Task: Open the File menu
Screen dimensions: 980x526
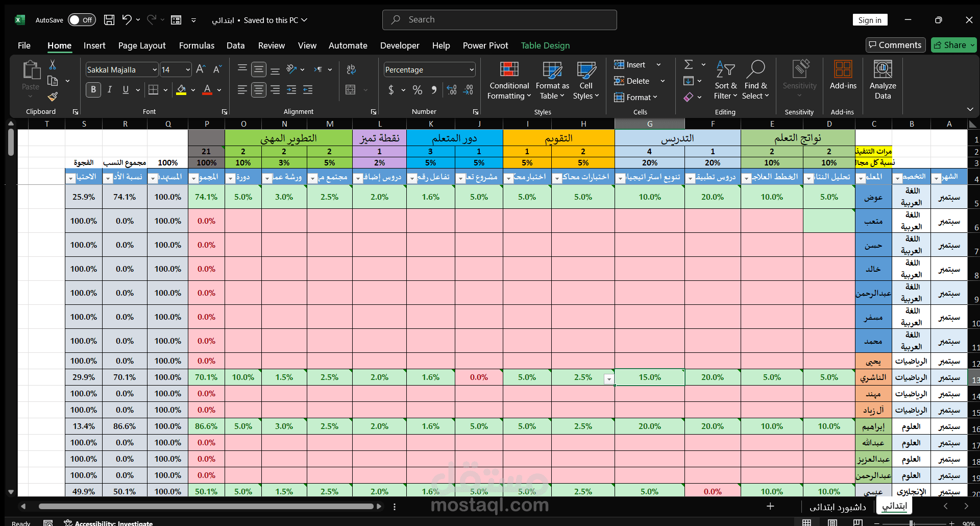Action: point(24,45)
